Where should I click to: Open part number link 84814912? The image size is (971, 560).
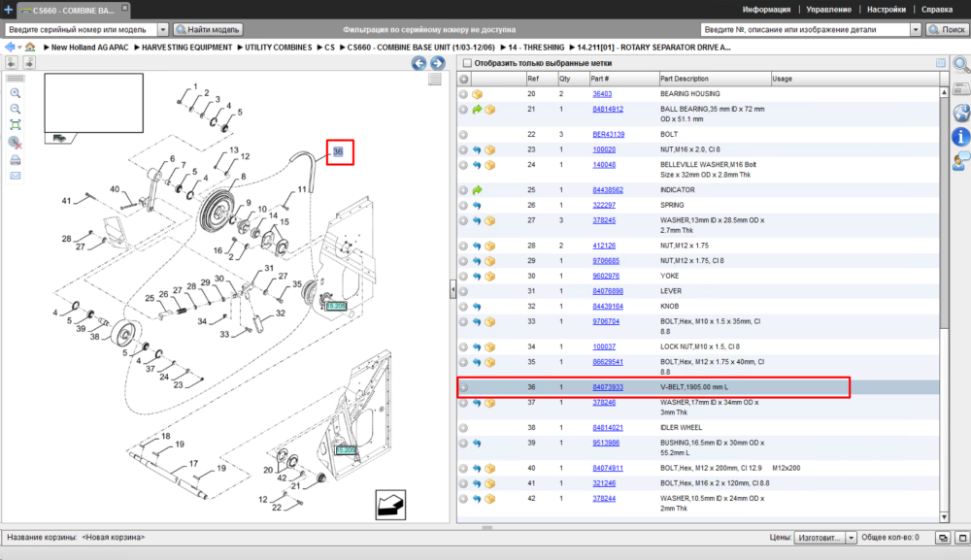(x=608, y=109)
